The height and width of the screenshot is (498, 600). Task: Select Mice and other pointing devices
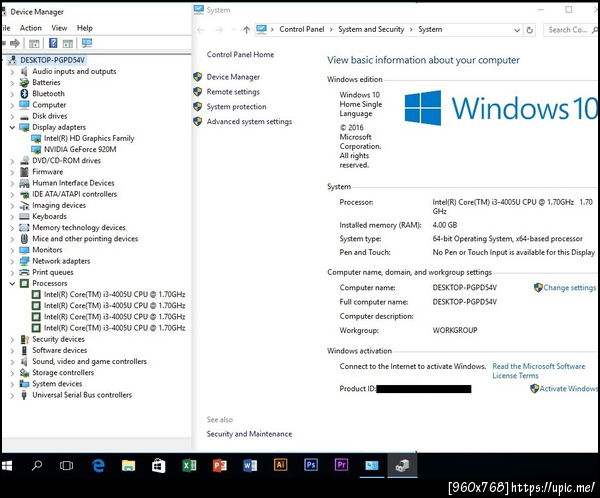point(85,239)
